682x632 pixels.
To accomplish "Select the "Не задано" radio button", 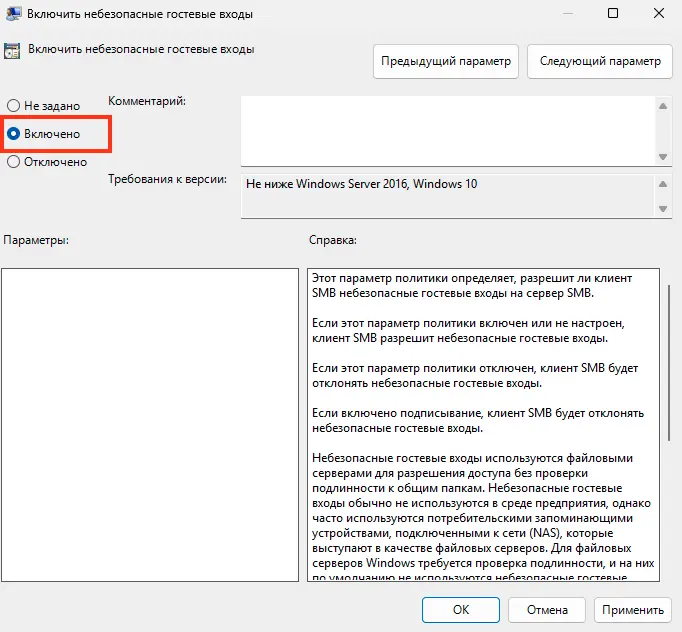I will [x=13, y=106].
